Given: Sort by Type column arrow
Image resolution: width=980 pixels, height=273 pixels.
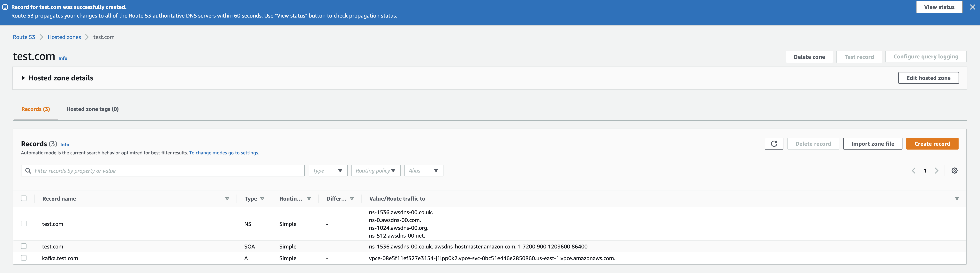Looking at the screenshot, I should (262, 198).
